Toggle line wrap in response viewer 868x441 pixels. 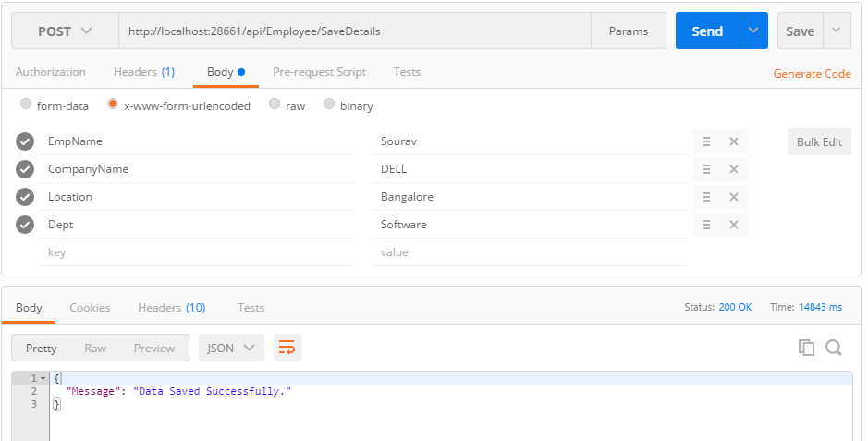click(287, 348)
